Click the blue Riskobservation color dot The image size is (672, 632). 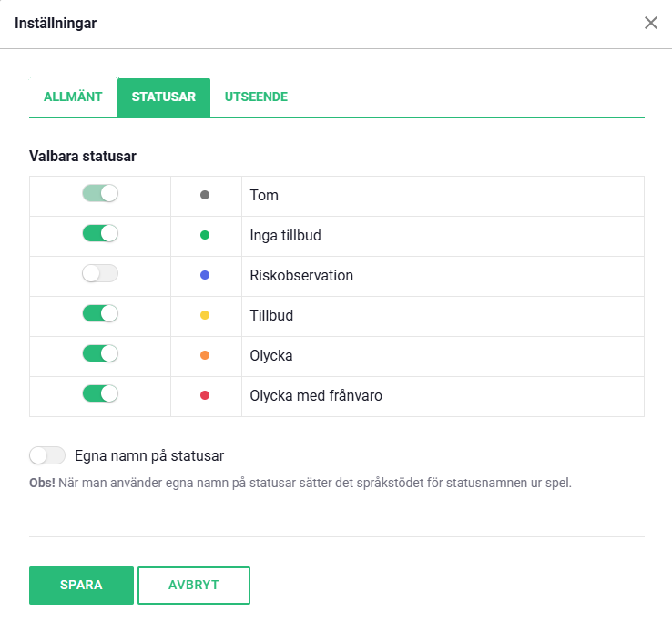point(205,275)
